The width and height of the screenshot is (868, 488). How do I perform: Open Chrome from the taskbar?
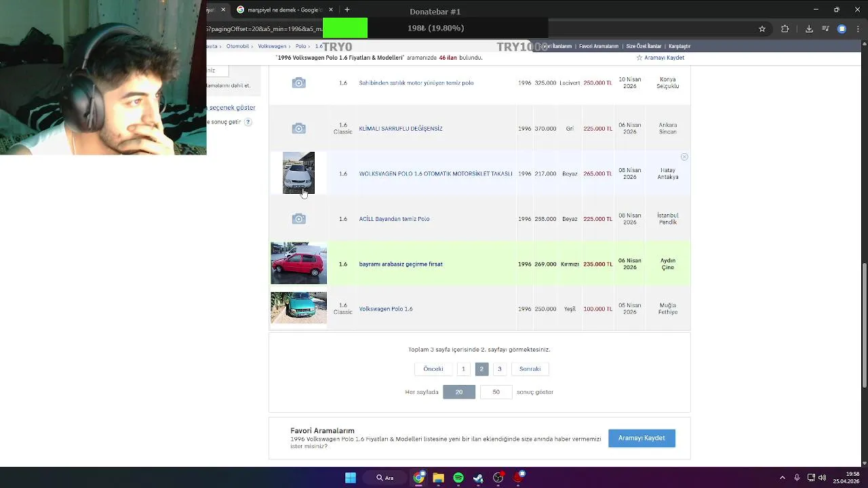pos(418,478)
